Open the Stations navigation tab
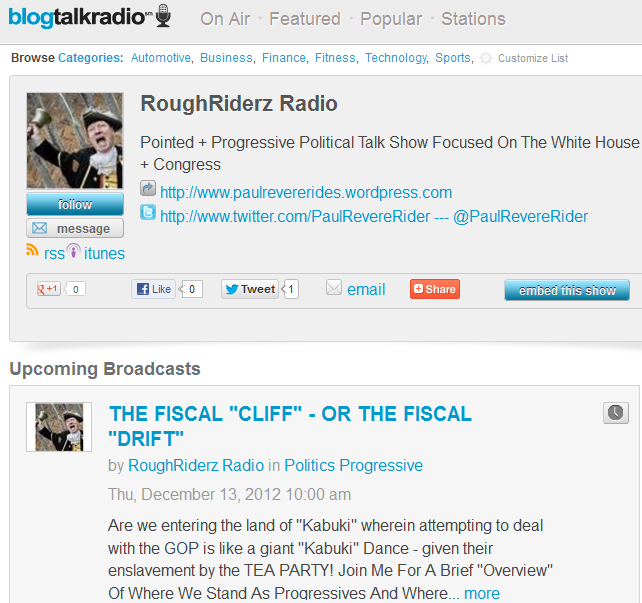 pos(473,19)
